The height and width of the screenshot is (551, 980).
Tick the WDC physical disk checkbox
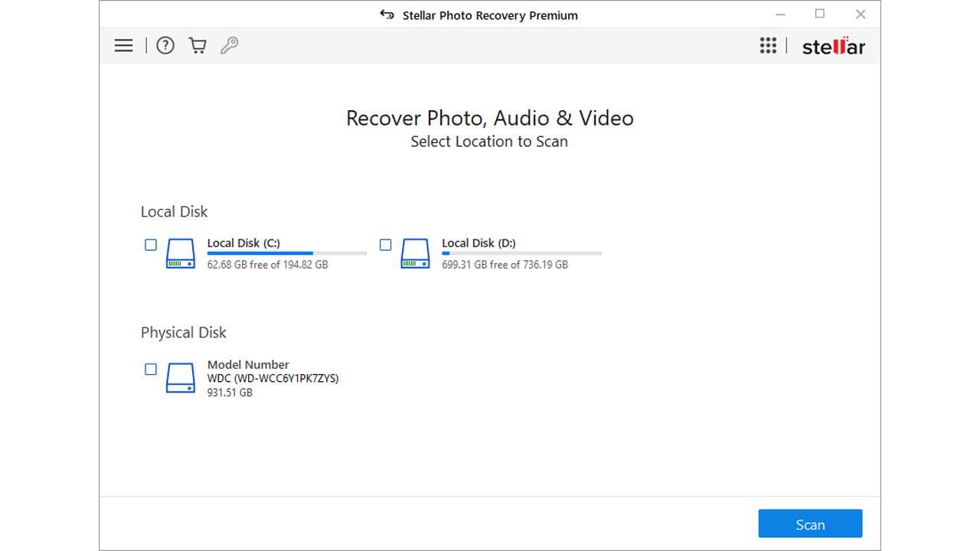click(151, 369)
